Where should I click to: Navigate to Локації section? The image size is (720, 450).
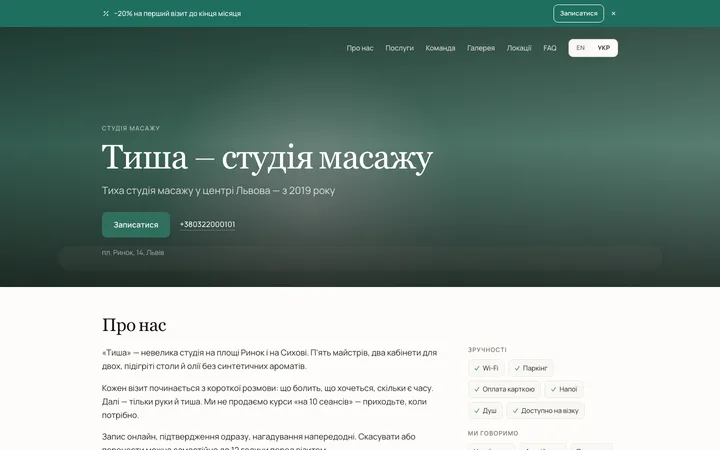pos(519,48)
